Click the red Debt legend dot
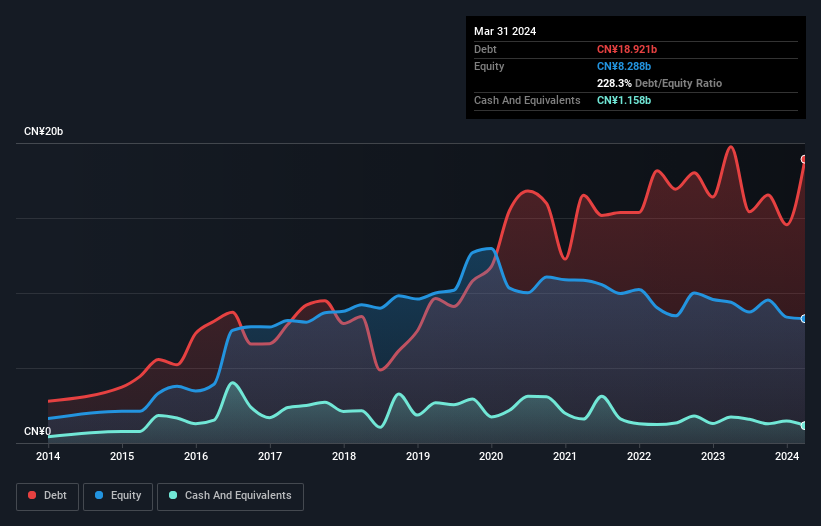The width and height of the screenshot is (821, 526). (x=32, y=495)
